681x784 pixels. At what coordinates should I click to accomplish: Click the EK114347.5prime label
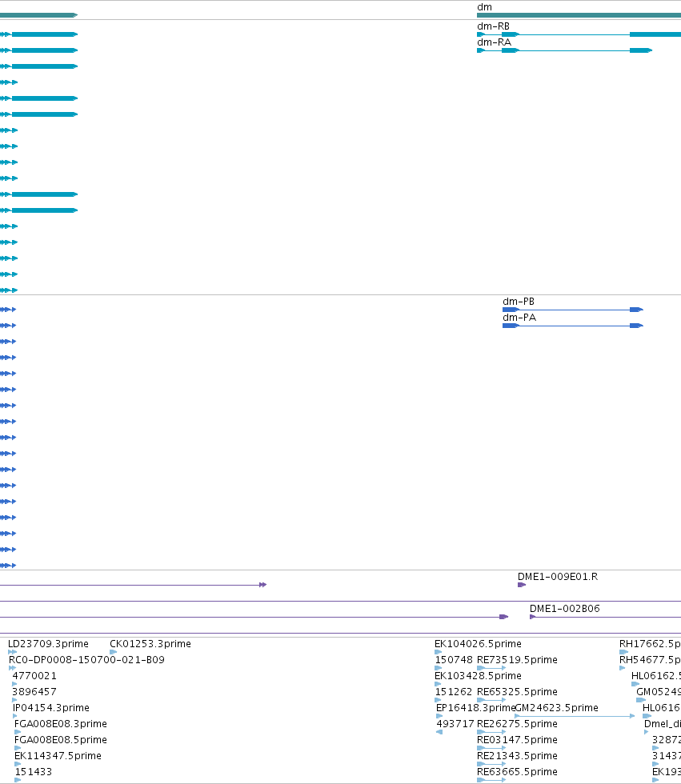coord(58,755)
